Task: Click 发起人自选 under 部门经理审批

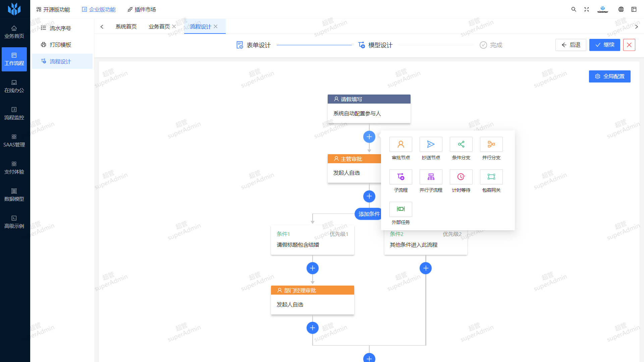Action: (290, 305)
